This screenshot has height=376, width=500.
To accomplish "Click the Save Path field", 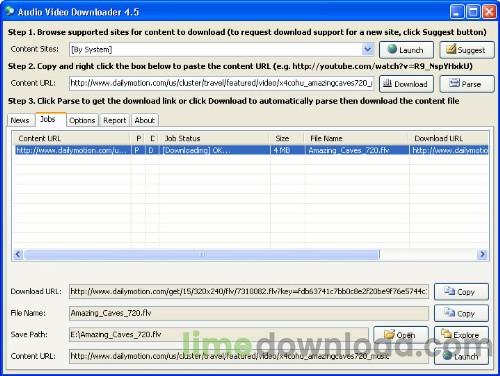I will (x=219, y=335).
